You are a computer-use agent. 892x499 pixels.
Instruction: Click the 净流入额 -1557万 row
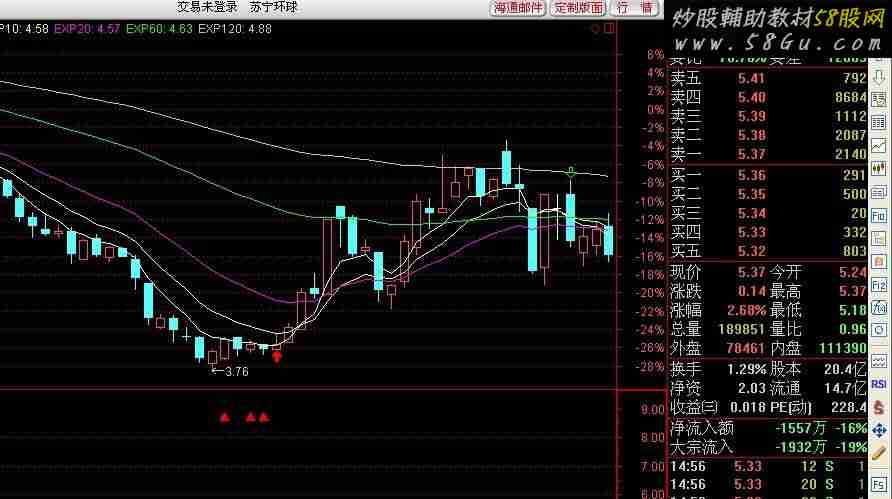click(768, 428)
